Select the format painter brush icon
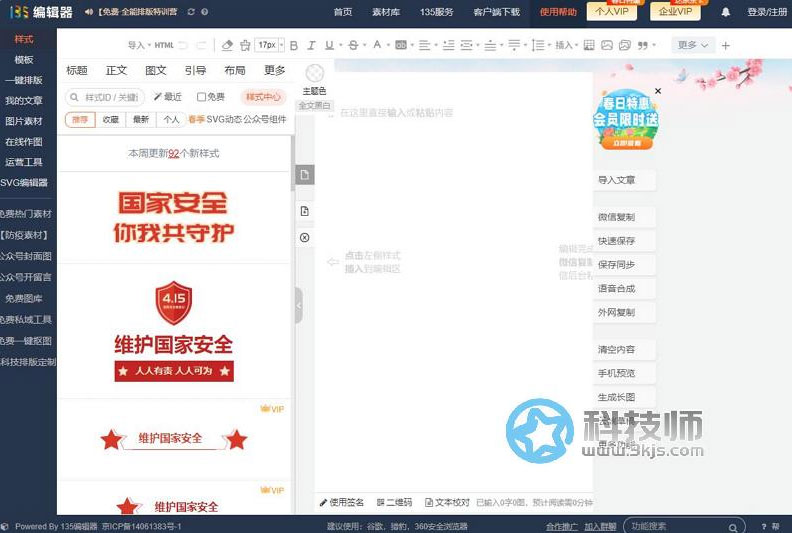Image resolution: width=792 pixels, height=533 pixels. [245, 45]
